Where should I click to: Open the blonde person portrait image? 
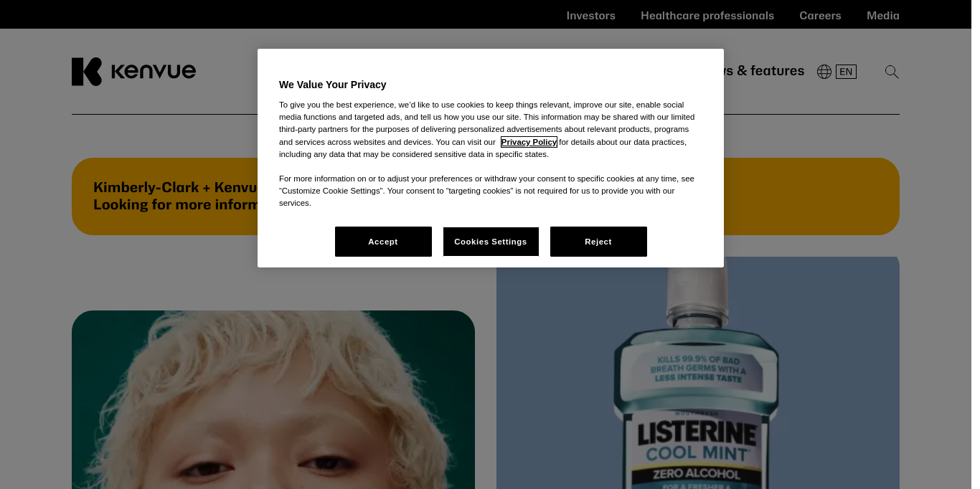273,399
